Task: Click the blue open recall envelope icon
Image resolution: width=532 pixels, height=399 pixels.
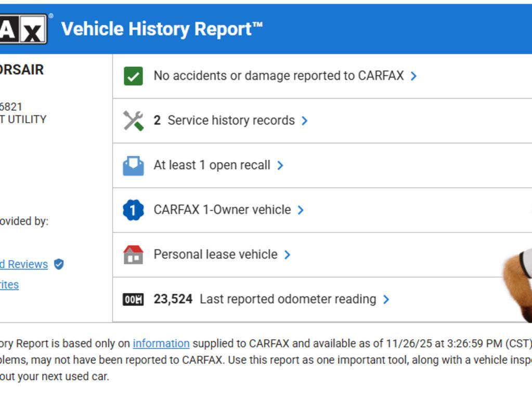Action: pyautogui.click(x=133, y=165)
